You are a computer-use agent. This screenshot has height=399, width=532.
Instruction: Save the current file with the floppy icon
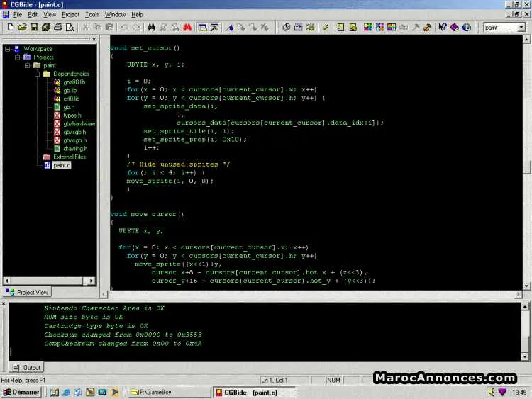pyautogui.click(x=34, y=28)
